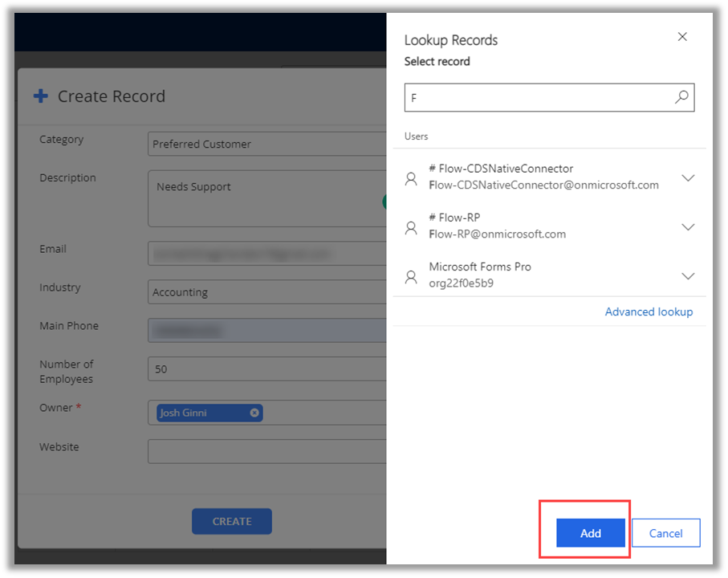The width and height of the screenshot is (728, 578).
Task: Click the search magnifier icon in lookup
Action: [681, 97]
